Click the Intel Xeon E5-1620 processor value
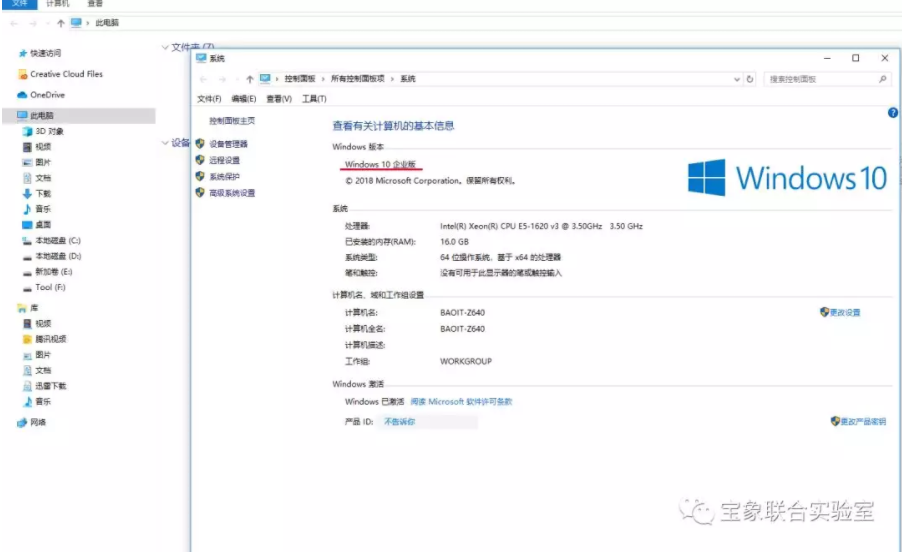The width and height of the screenshot is (902, 553). click(541, 226)
